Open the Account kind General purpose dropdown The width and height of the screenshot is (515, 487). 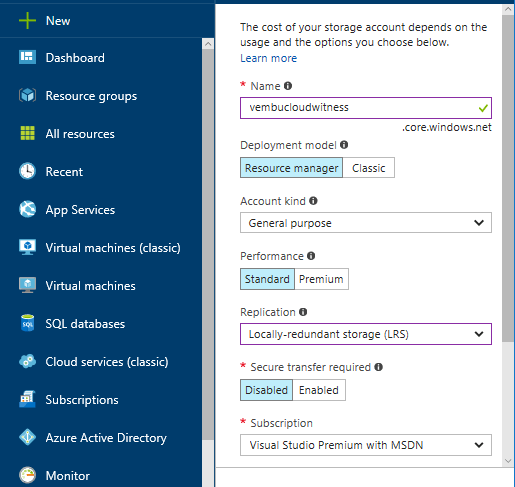366,223
